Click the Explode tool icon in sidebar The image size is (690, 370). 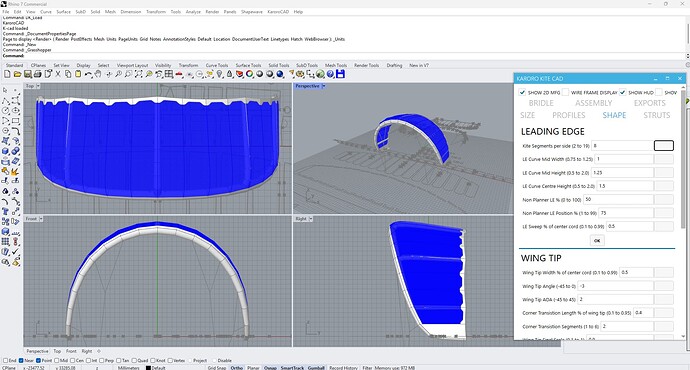click(15, 171)
